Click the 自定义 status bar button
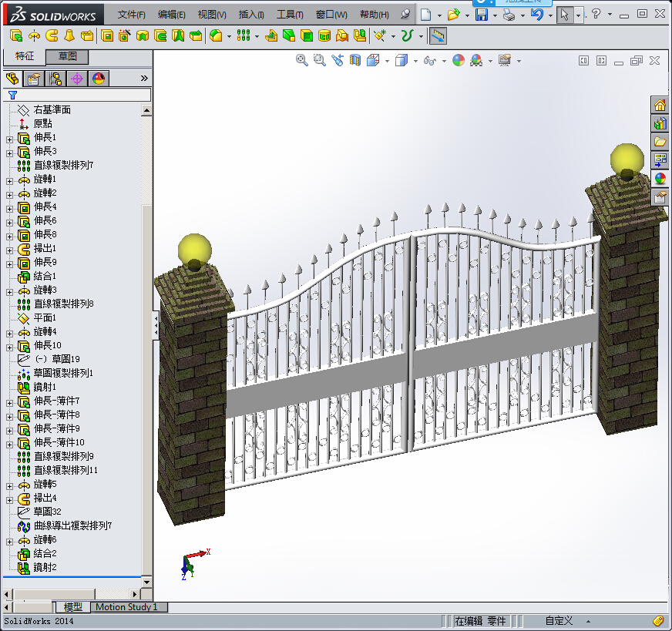672x631 pixels. point(558,620)
